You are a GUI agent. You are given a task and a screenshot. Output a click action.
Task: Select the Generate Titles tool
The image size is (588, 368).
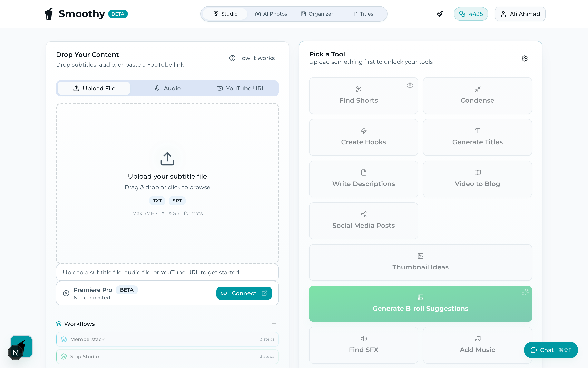(478, 137)
